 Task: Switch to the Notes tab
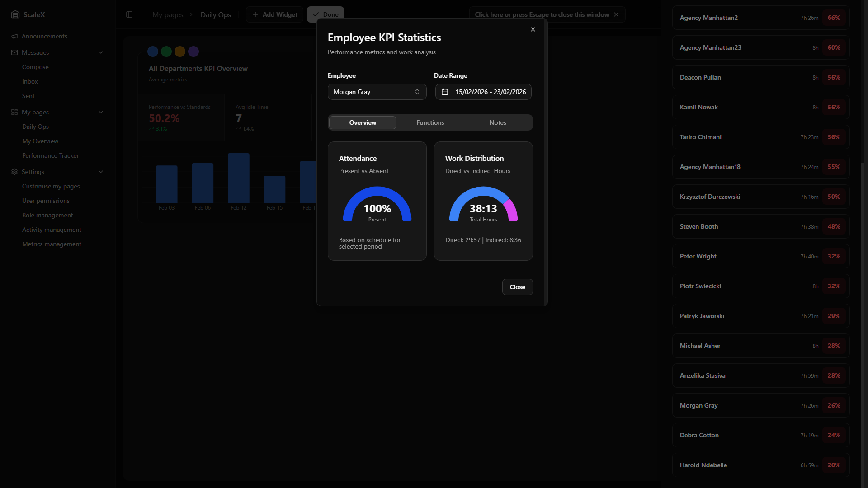click(497, 122)
